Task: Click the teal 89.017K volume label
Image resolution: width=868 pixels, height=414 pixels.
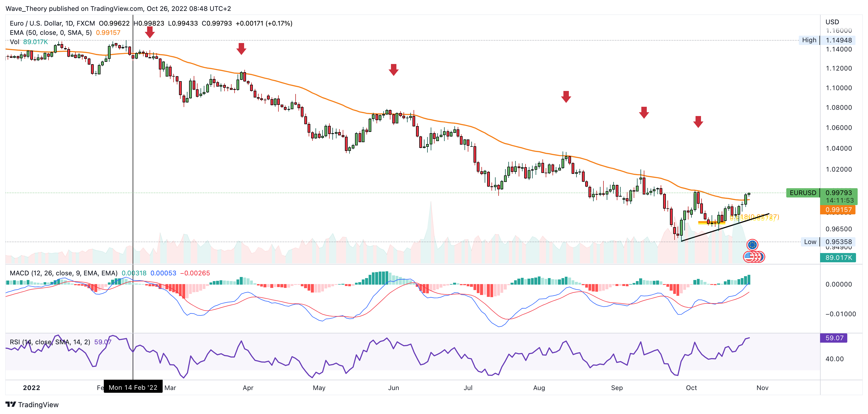Action: click(x=838, y=258)
